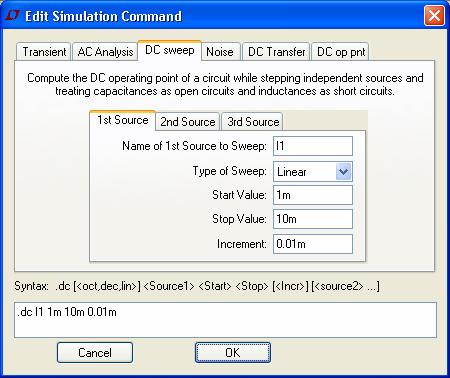450x378 pixels.
Task: Open the 2nd Source sub-tab
Action: pos(188,121)
